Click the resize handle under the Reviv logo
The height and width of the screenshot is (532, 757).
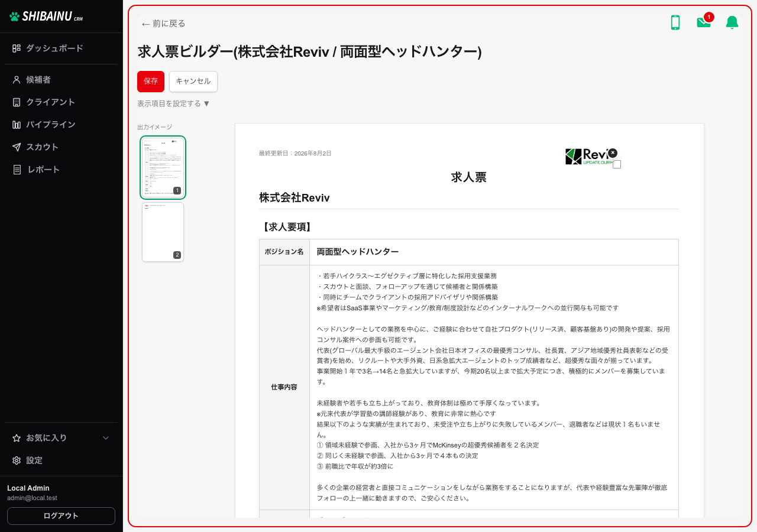click(617, 164)
